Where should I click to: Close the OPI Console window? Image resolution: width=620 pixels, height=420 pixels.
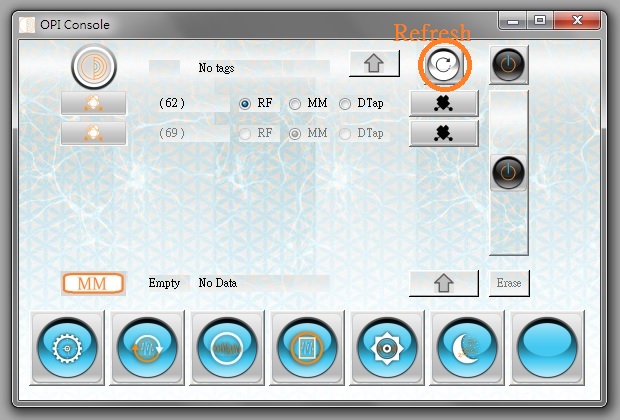click(577, 21)
